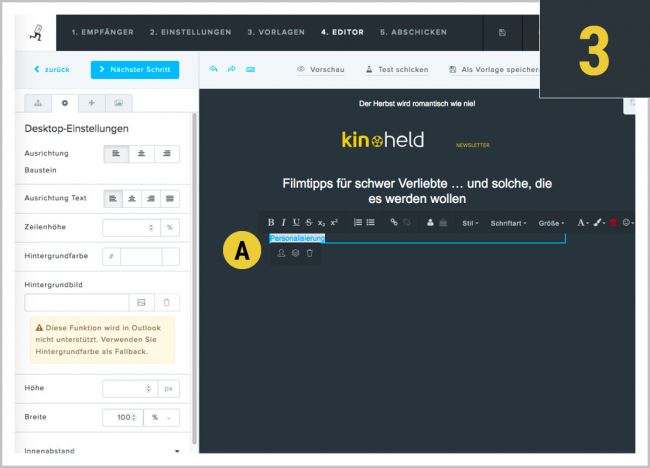Click the undo arrow icon
Viewport: 650px width, 468px height.
pyautogui.click(x=213, y=69)
